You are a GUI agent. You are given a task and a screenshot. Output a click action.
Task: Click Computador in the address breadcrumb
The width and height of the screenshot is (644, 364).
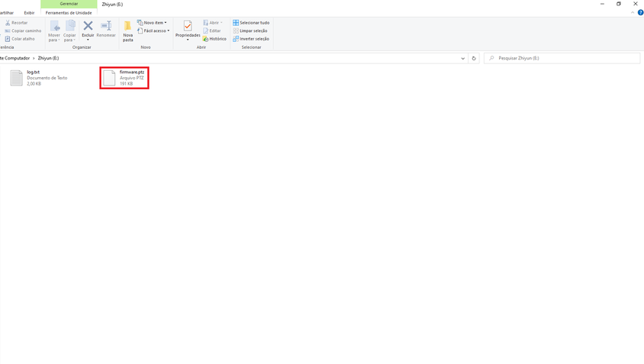coord(17,58)
